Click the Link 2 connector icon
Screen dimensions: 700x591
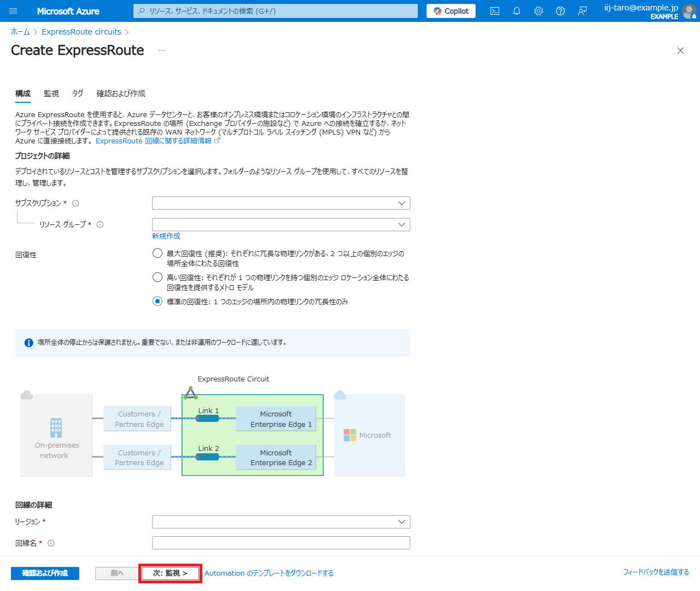point(208,456)
